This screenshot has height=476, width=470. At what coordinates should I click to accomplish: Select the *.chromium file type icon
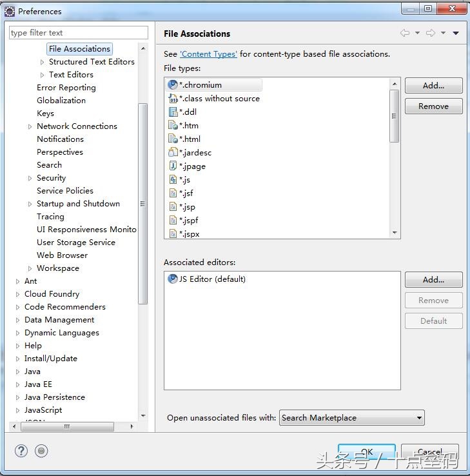click(x=172, y=84)
